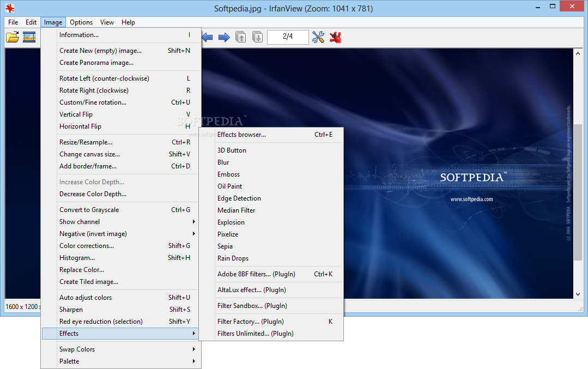The height and width of the screenshot is (369, 588).
Task: Choose Rotate Left (counter-clockwise)
Action: point(120,78)
